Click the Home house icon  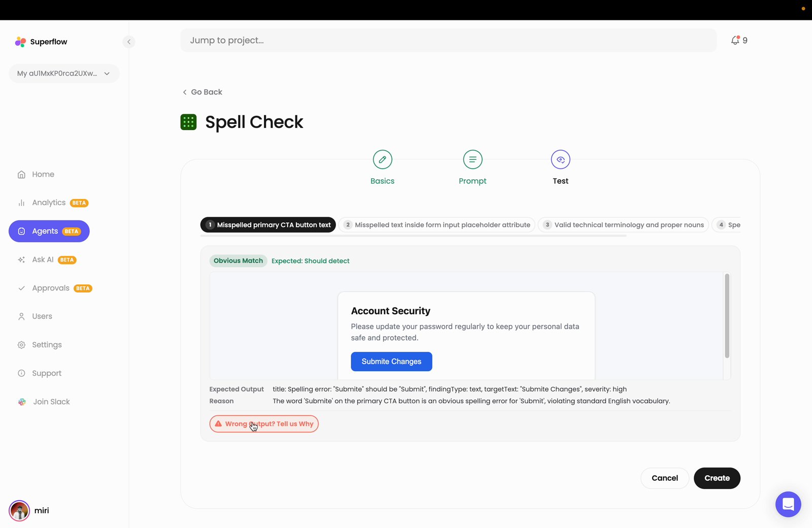click(x=21, y=174)
